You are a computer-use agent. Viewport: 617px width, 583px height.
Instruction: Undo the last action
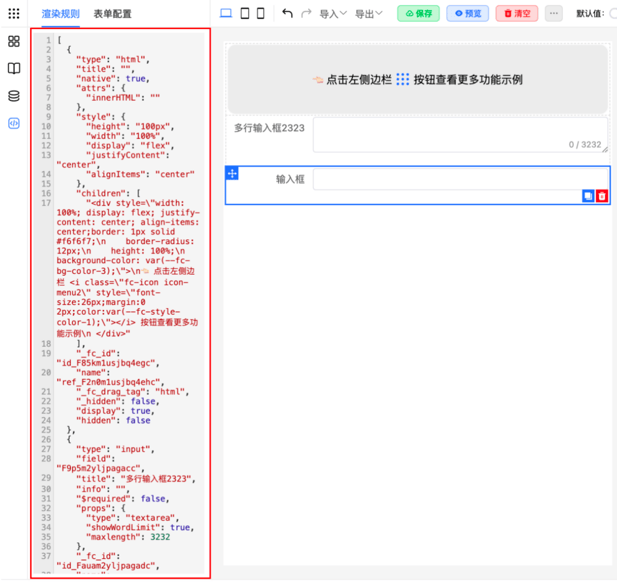pyautogui.click(x=288, y=14)
